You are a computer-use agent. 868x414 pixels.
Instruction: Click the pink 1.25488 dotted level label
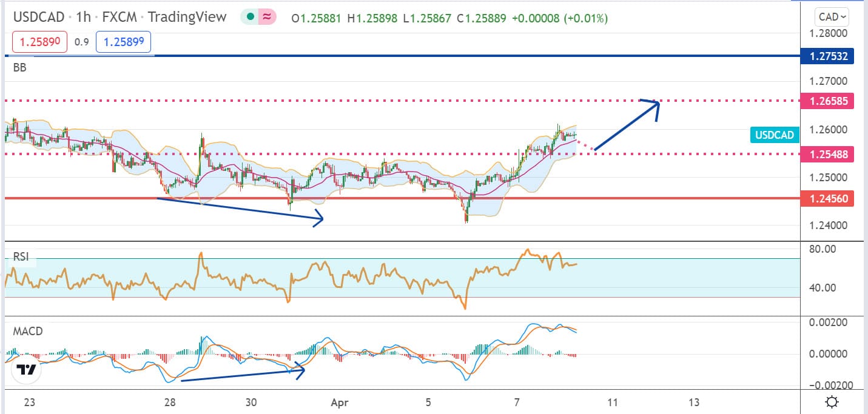pos(827,155)
